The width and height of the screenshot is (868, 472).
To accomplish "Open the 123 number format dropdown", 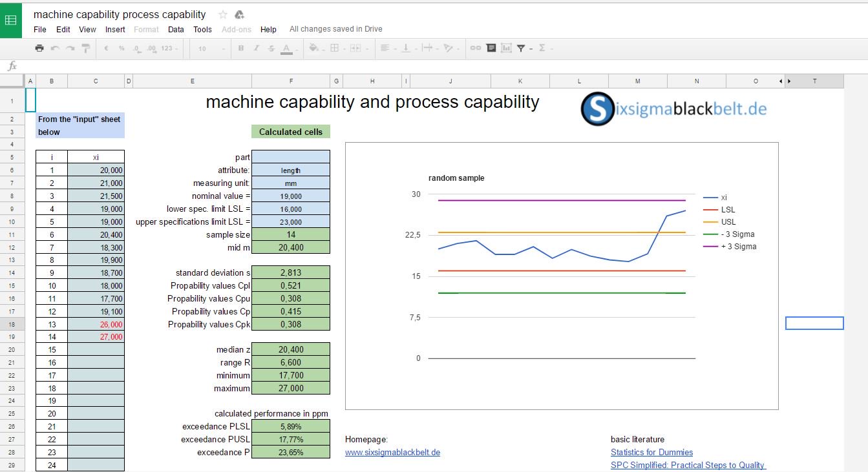I will [170, 48].
